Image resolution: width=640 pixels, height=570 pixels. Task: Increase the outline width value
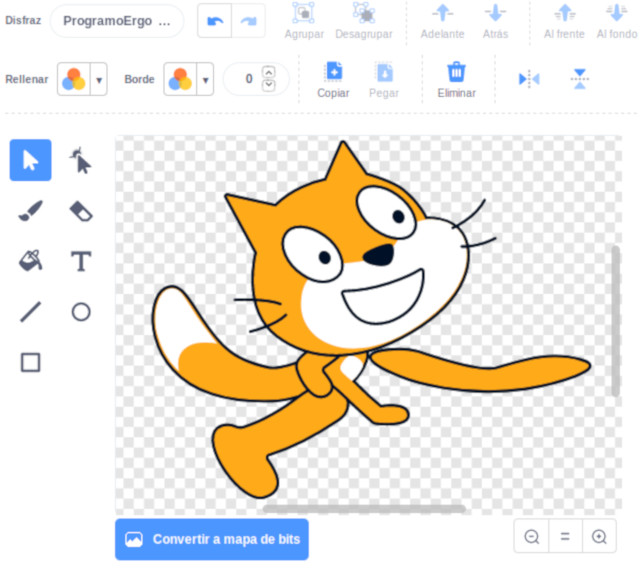[268, 72]
